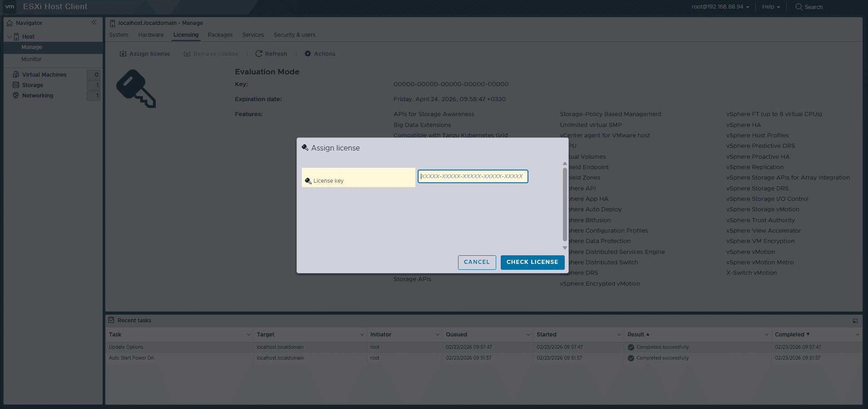The width and height of the screenshot is (868, 409).
Task: Select the Update Options task row
Action: [x=483, y=347]
